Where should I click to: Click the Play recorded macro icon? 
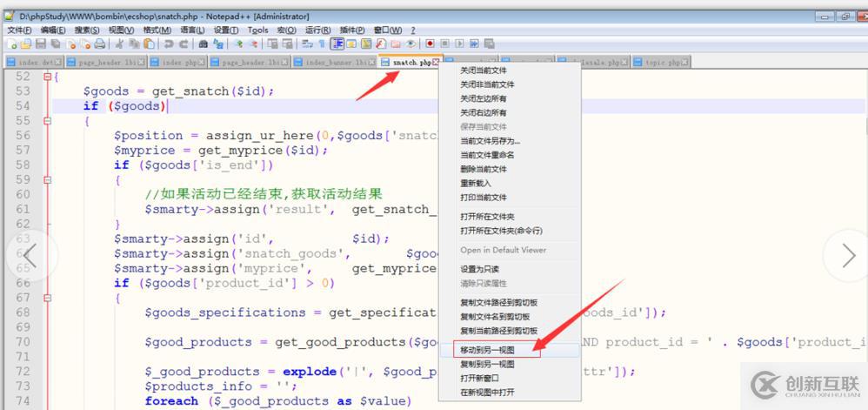tap(459, 44)
